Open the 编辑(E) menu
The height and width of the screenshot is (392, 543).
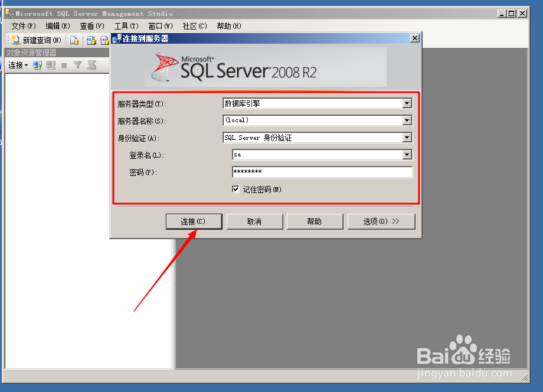(58, 26)
